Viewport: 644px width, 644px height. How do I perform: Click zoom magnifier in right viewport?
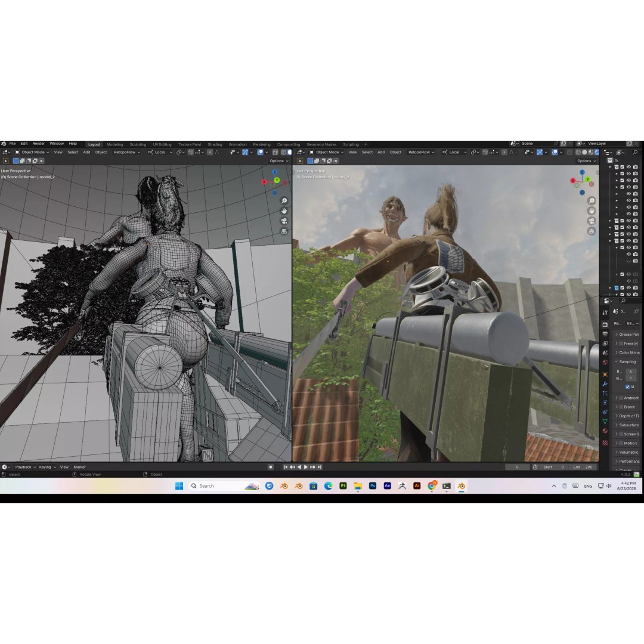[592, 201]
